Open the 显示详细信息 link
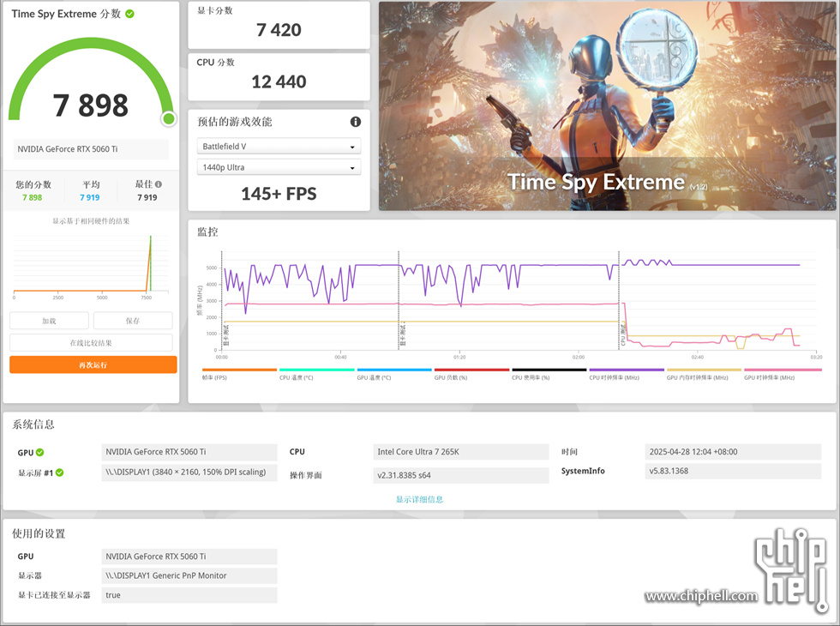Viewport: 840px width, 626px height. pos(419,499)
